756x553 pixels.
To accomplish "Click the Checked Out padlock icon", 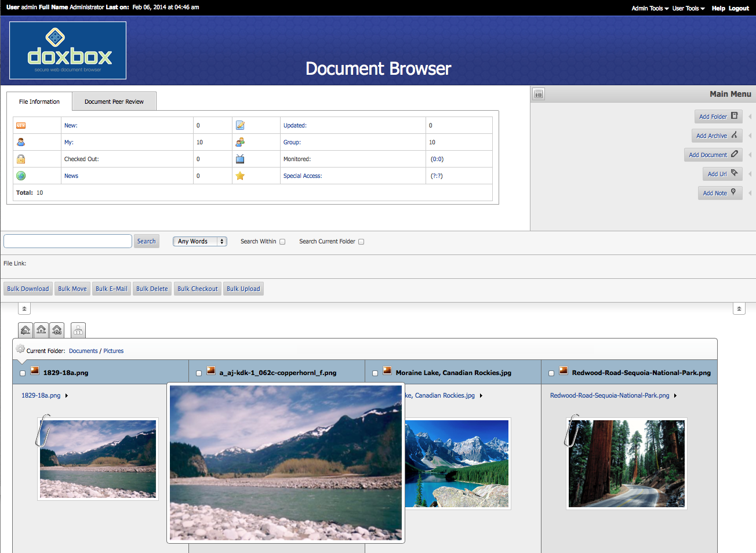I will tap(21, 158).
